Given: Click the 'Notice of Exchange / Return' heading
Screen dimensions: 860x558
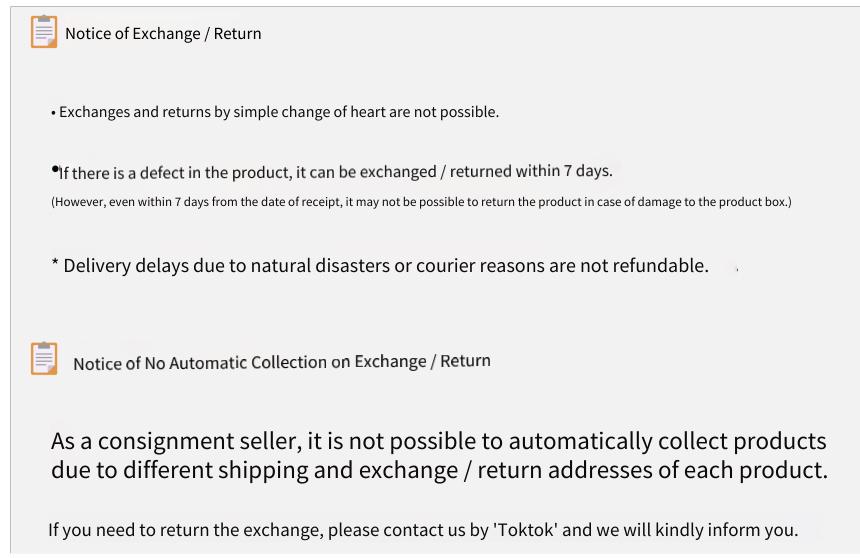Looking at the screenshot, I should (163, 33).
